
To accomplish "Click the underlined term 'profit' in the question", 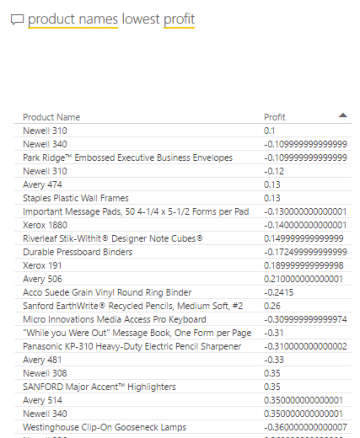I will click(179, 19).
